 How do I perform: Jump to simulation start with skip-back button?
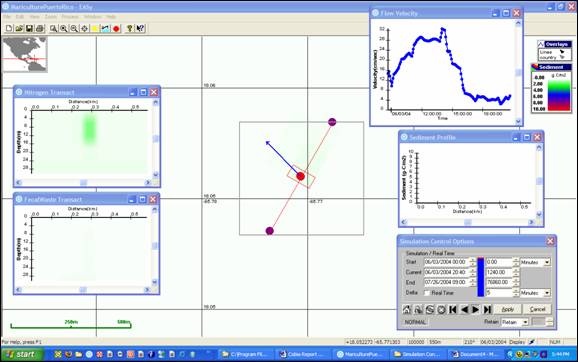tap(453, 309)
